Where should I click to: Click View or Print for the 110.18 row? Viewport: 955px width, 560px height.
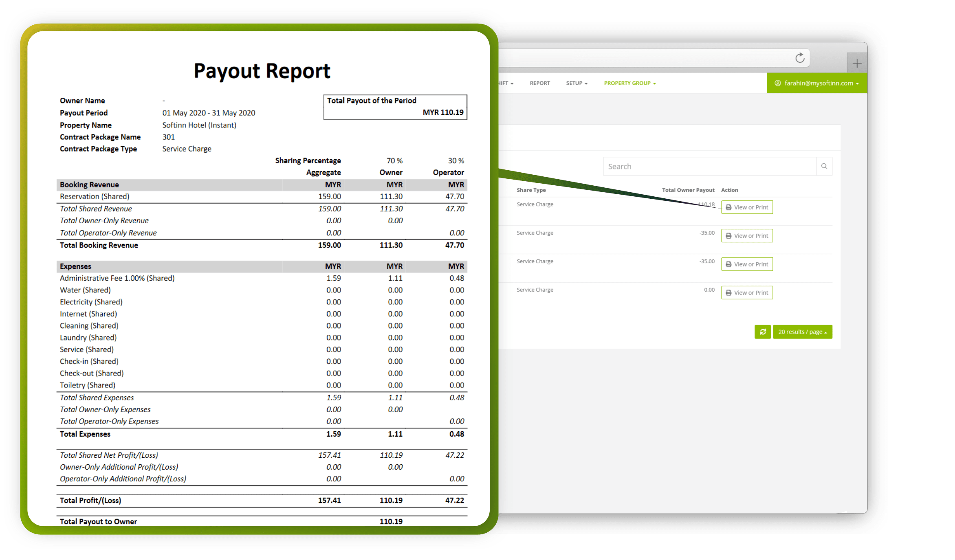(747, 207)
